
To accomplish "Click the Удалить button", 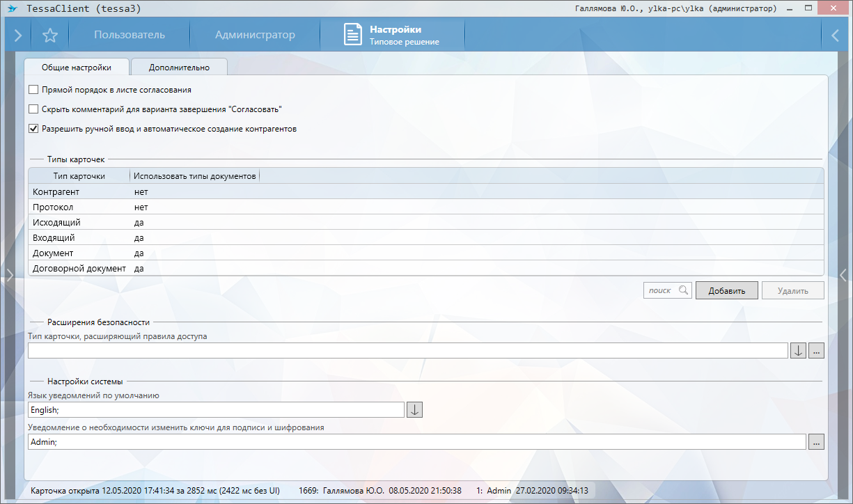I will pyautogui.click(x=792, y=291).
